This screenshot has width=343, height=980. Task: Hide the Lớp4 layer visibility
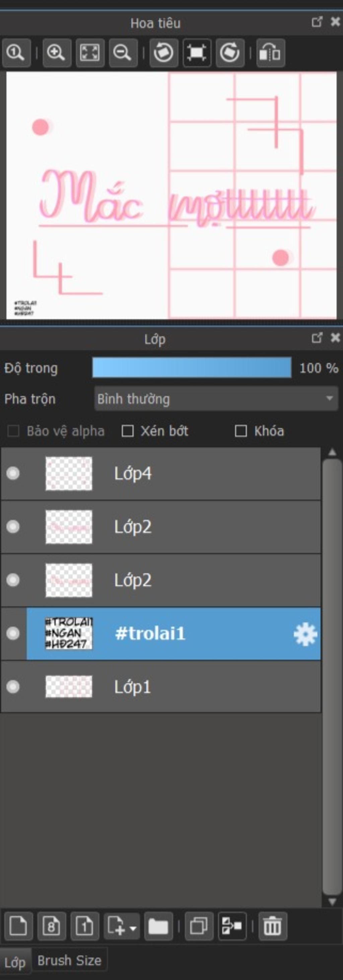[13, 473]
